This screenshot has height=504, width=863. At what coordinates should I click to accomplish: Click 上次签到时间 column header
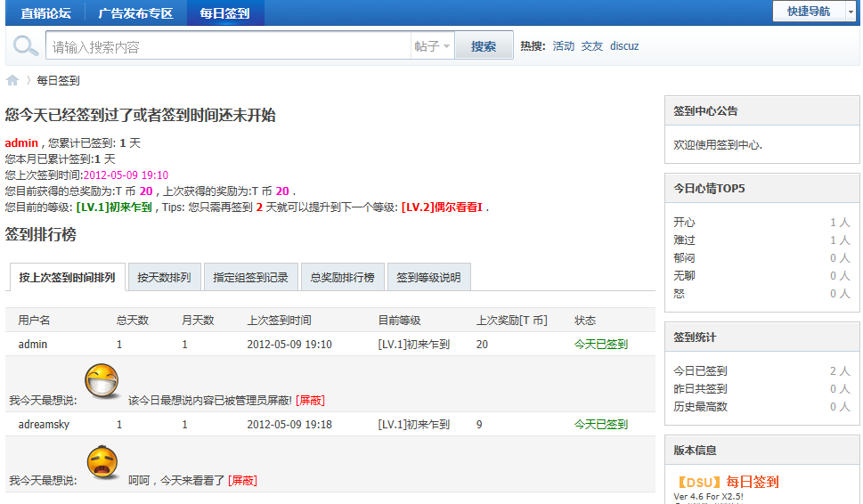click(x=279, y=321)
